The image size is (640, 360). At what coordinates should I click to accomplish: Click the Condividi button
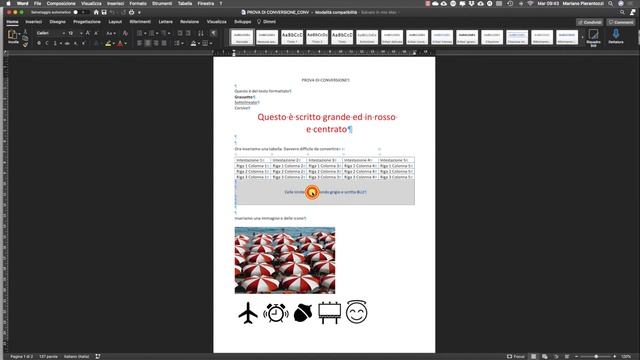pyautogui.click(x=589, y=22)
